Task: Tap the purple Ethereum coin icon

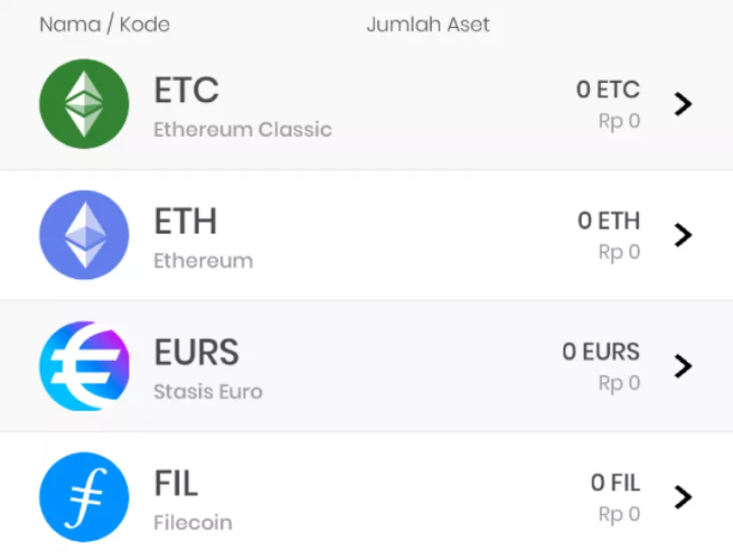Action: point(84,235)
